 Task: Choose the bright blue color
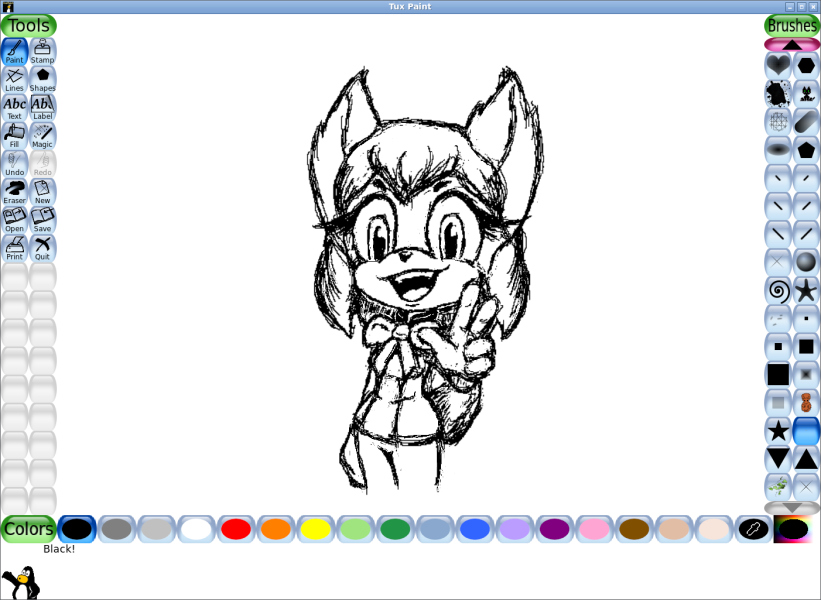point(475,529)
